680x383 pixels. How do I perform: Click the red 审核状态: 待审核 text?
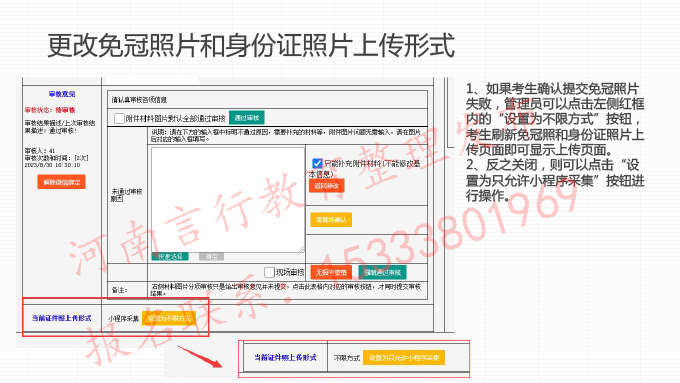pyautogui.click(x=50, y=110)
